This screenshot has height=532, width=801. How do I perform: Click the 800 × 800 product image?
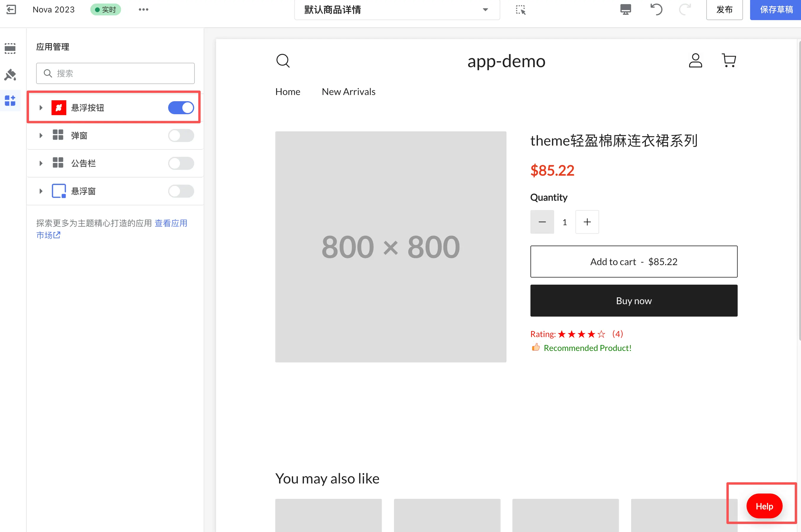(x=391, y=247)
